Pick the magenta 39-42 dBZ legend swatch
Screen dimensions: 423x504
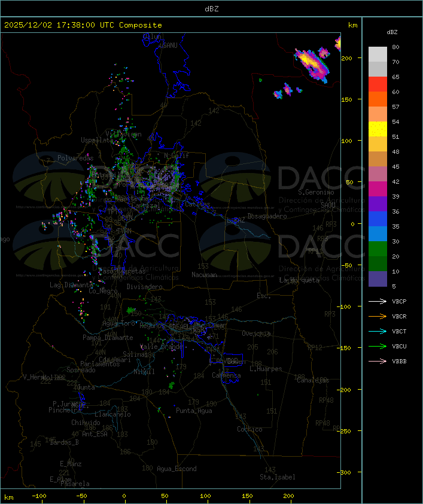[378, 189]
